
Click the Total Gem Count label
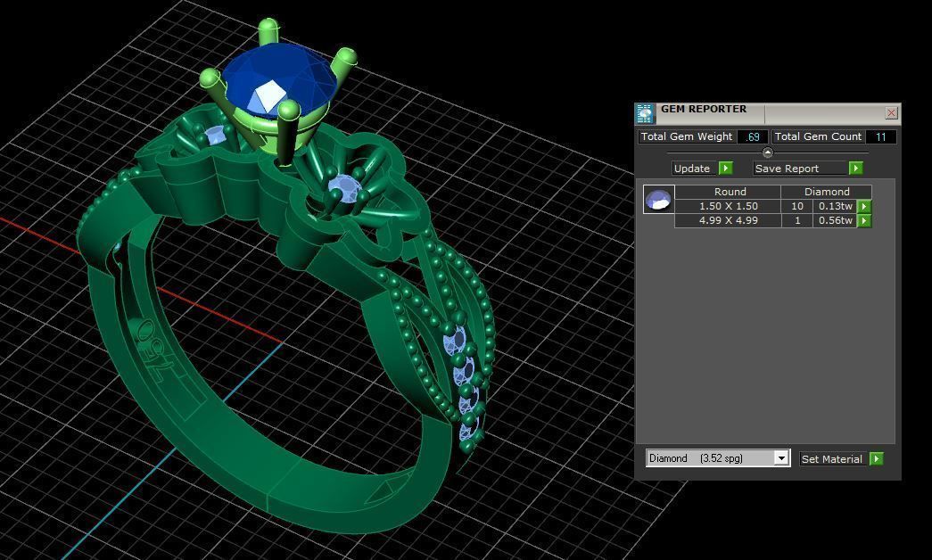818,136
